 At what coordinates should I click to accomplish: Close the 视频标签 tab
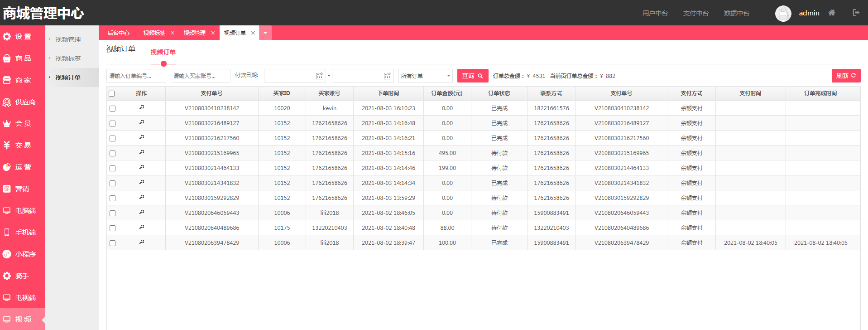pyautogui.click(x=173, y=33)
